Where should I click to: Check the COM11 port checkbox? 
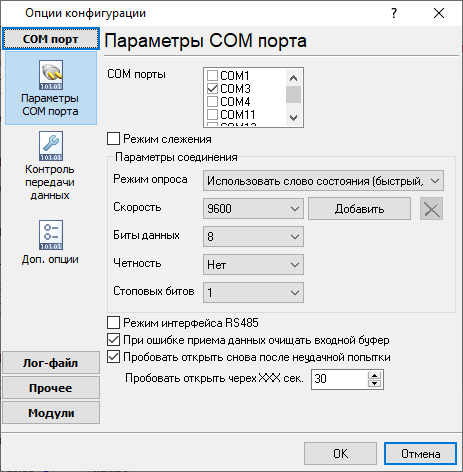click(x=212, y=115)
